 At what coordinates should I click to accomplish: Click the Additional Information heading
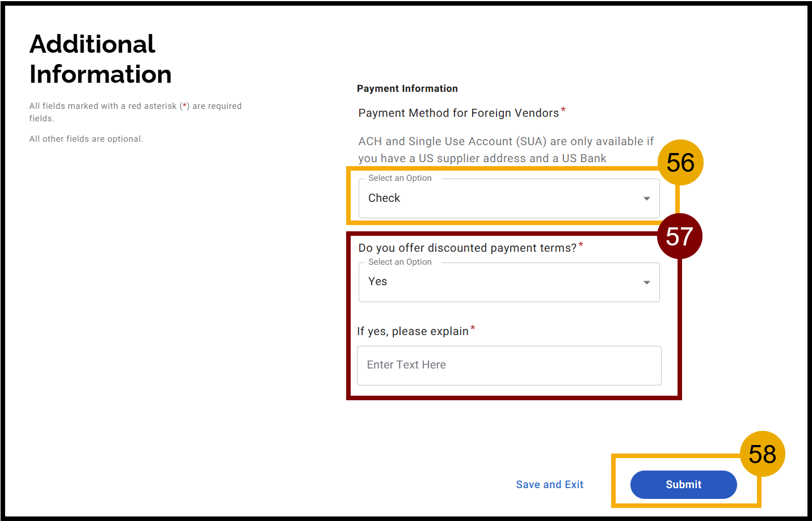100,59
